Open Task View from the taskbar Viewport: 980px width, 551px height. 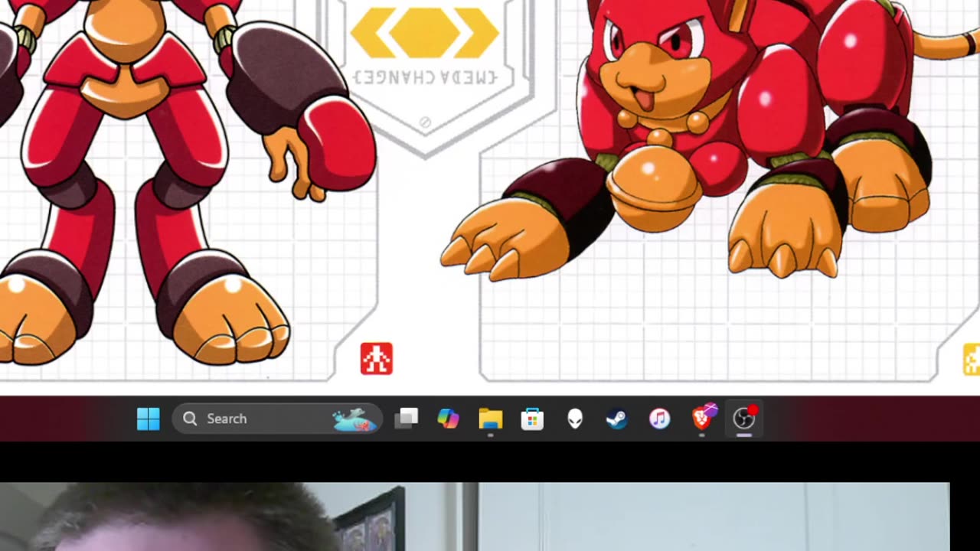pos(407,419)
